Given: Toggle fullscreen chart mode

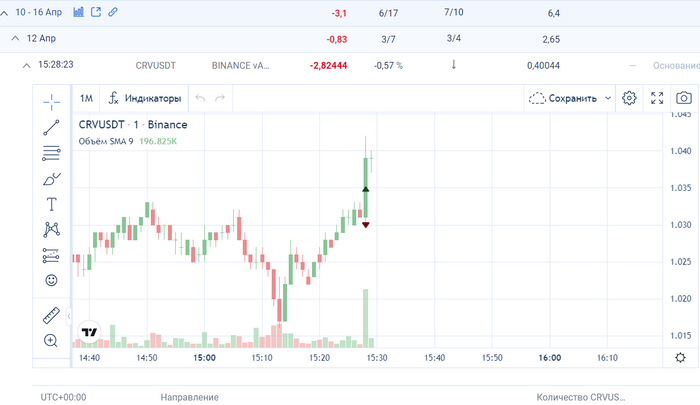Looking at the screenshot, I should [657, 98].
